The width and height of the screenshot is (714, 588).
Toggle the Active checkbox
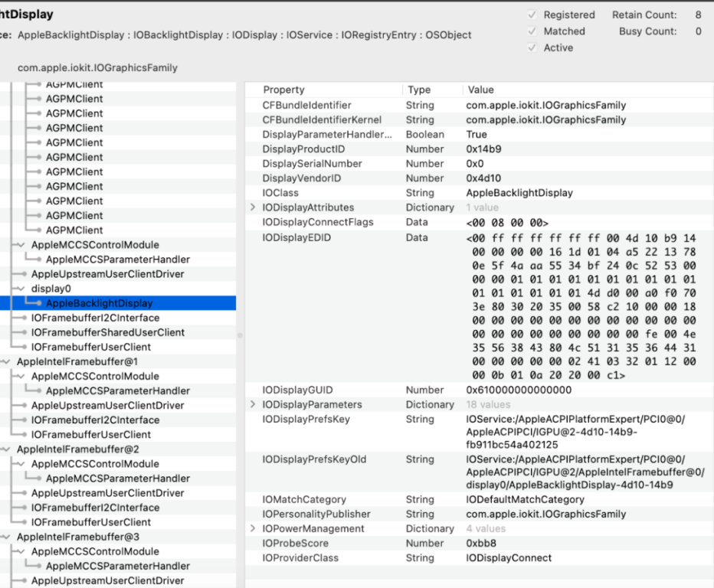532,47
